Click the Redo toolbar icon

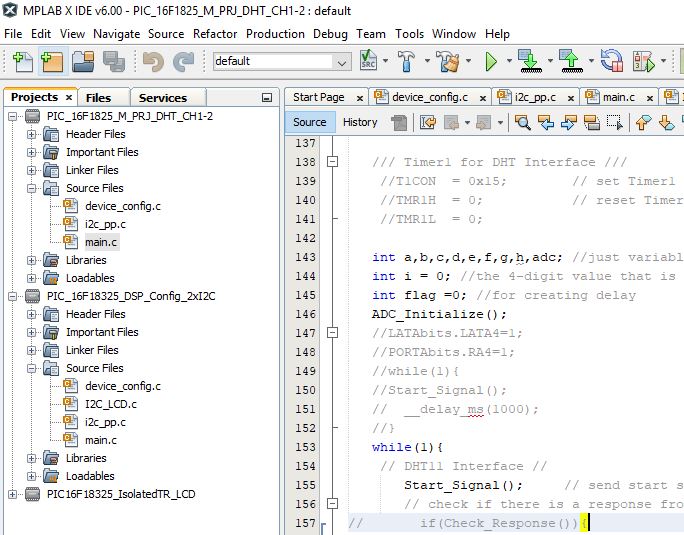(x=183, y=62)
